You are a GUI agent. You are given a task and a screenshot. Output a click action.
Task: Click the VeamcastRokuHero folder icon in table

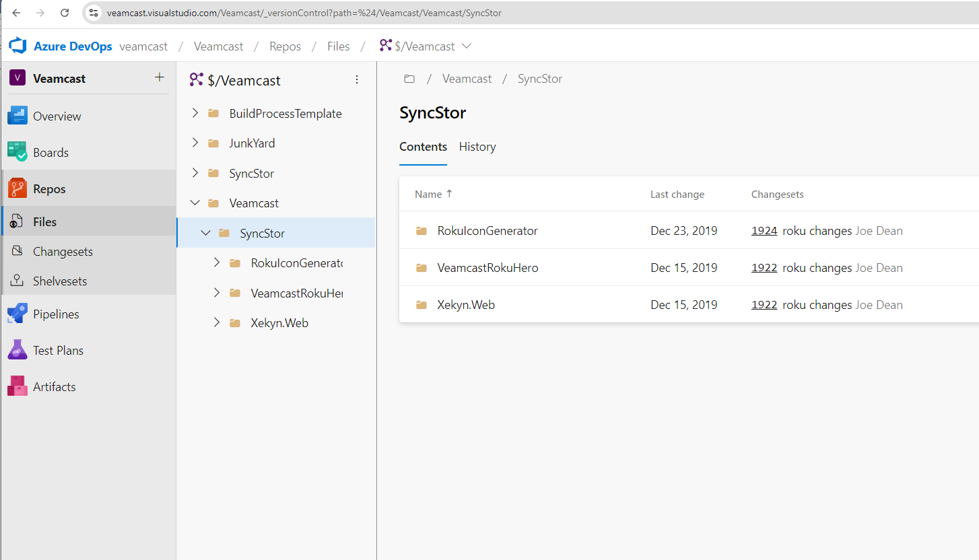[x=421, y=268]
